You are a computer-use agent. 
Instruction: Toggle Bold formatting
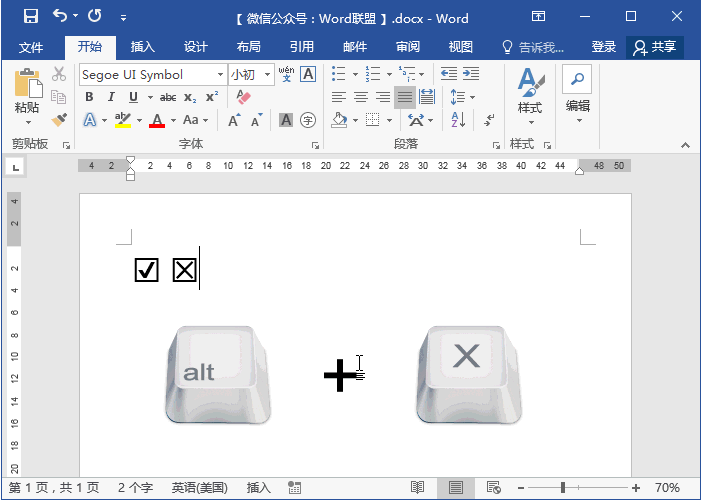(89, 97)
